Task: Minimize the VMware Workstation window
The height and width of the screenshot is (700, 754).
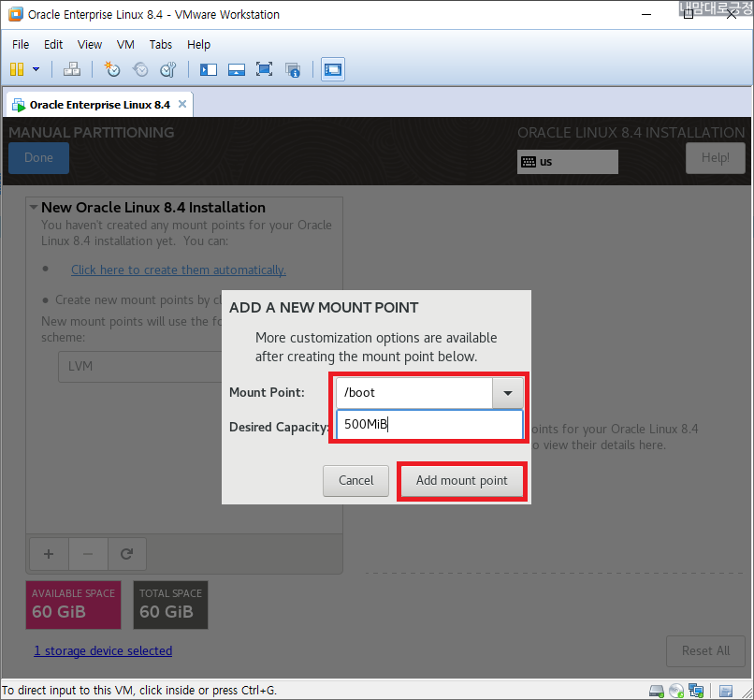Action: pos(646,14)
